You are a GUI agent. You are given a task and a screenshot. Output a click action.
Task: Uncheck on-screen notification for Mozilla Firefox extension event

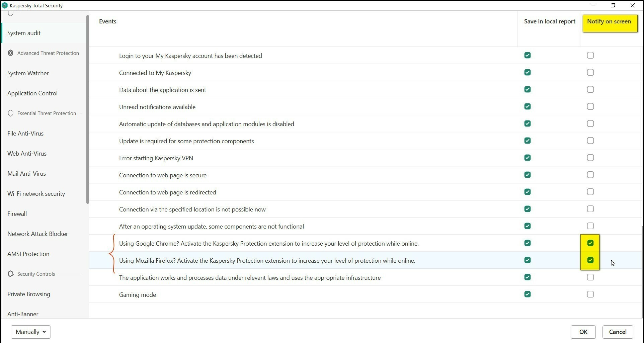590,260
